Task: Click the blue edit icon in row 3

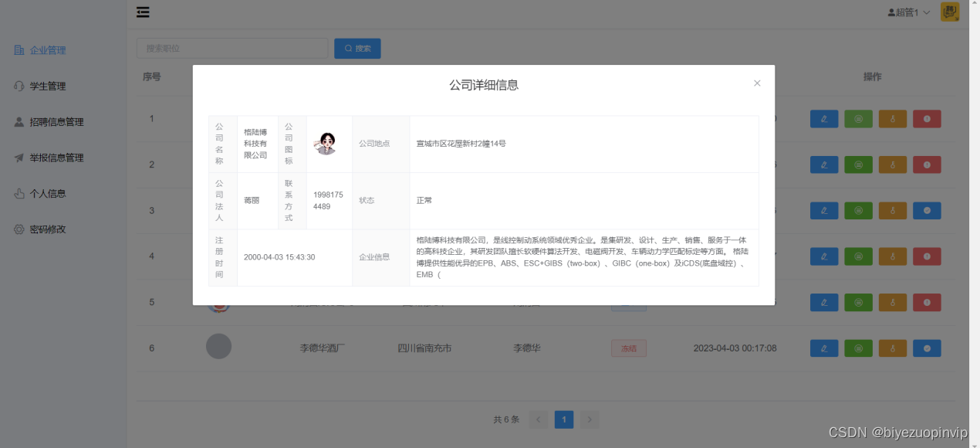Action: (824, 210)
